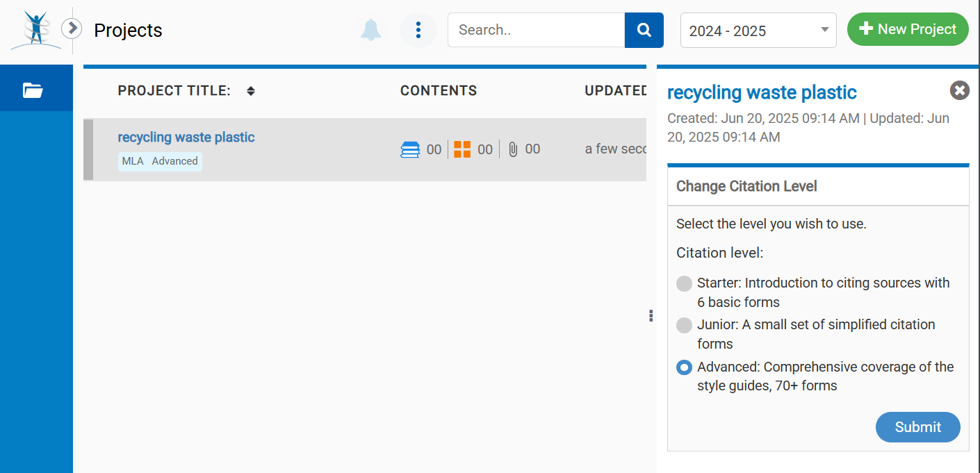Submit the citation level change
The width and height of the screenshot is (980, 473).
[x=917, y=427]
